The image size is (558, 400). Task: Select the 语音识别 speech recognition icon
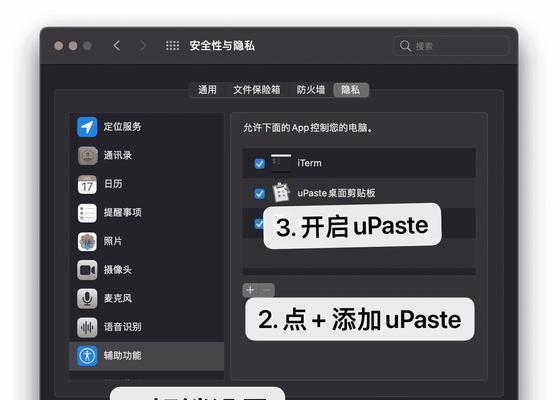pos(87,327)
